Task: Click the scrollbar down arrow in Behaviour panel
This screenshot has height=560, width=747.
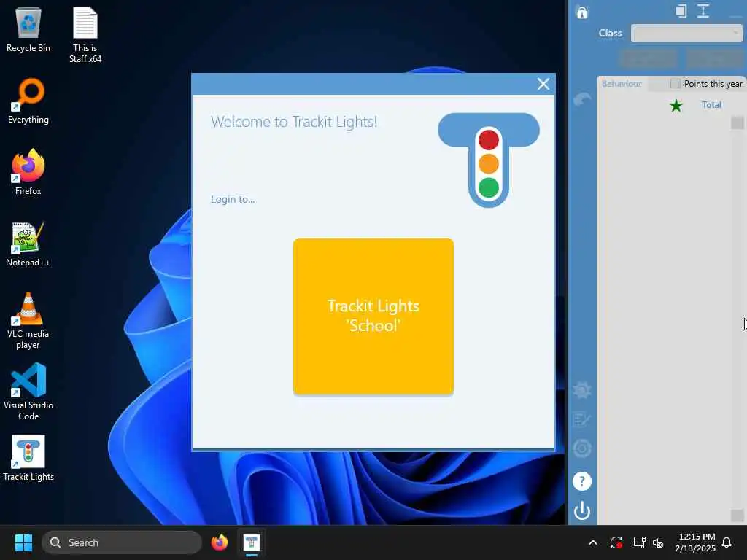Action: pyautogui.click(x=737, y=516)
